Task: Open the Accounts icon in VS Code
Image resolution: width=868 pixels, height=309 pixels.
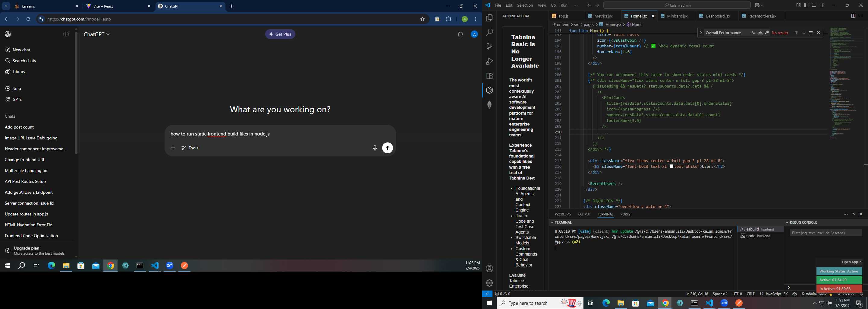Action: coord(489,269)
